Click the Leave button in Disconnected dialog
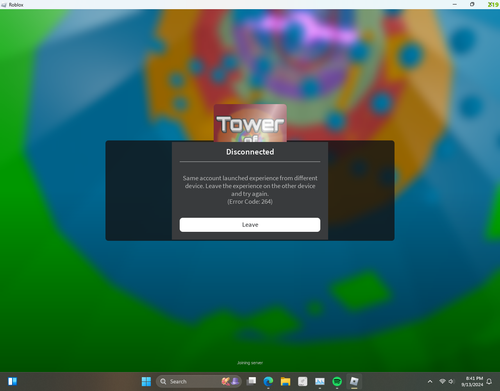Image resolution: width=500 pixels, height=391 pixels. tap(250, 225)
